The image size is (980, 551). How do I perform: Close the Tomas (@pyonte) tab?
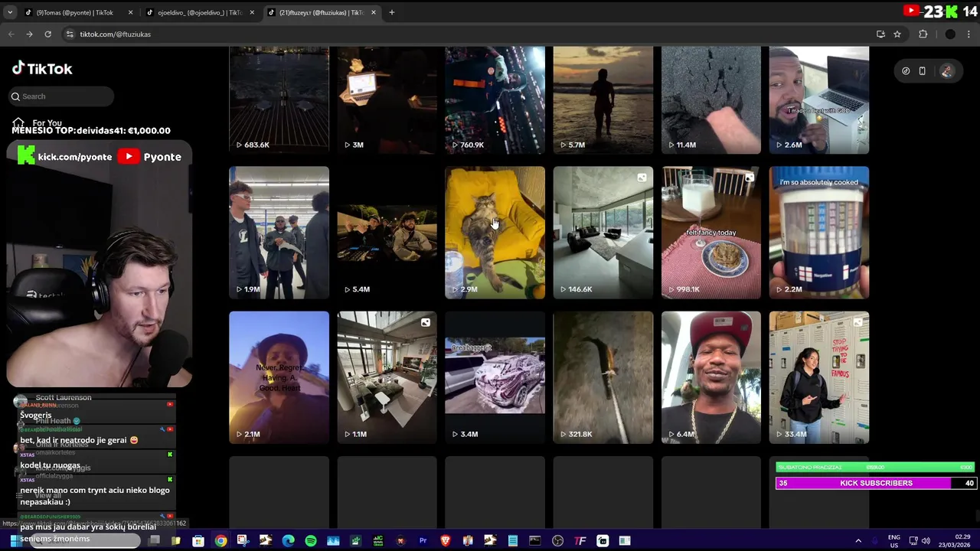(130, 12)
